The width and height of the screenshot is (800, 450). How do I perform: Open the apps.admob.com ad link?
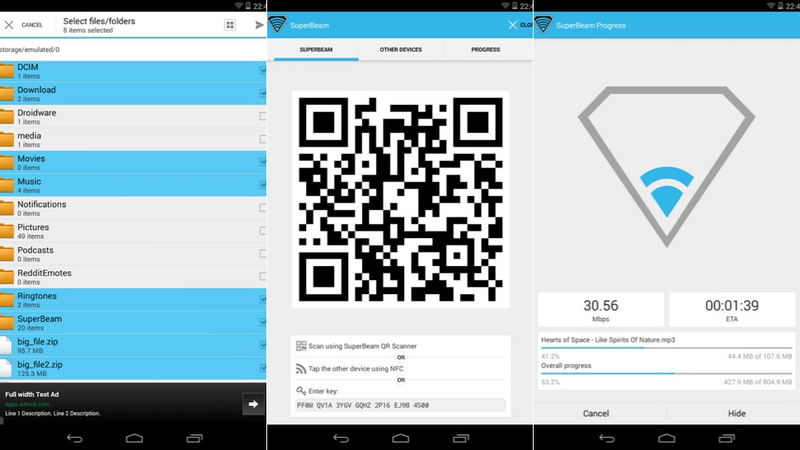click(27, 404)
